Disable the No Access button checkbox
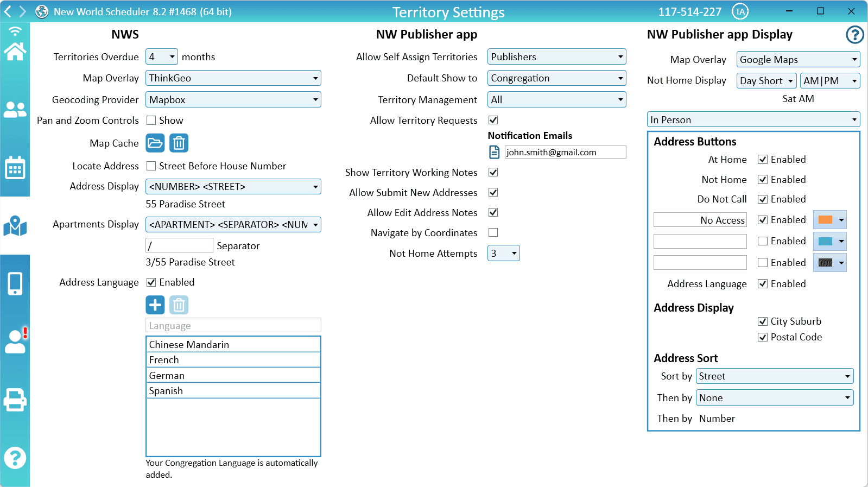Image resolution: width=868 pixels, height=487 pixels. [763, 220]
